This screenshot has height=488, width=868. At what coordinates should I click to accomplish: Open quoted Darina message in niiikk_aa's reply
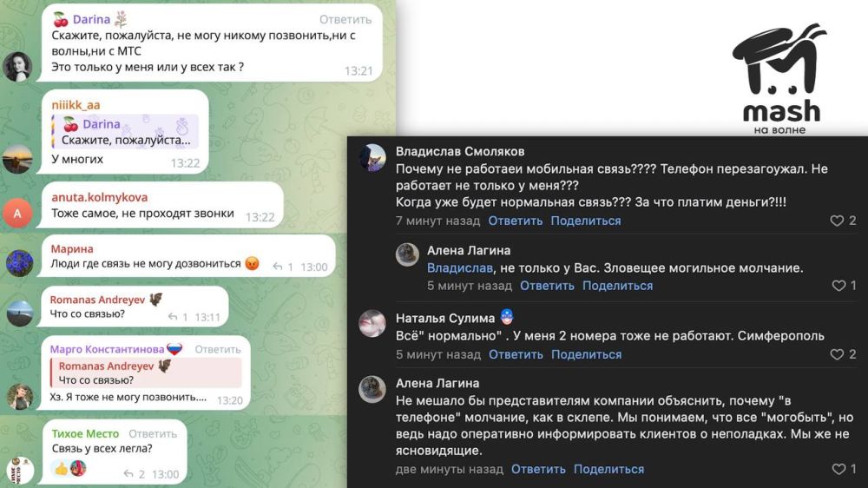click(x=125, y=132)
